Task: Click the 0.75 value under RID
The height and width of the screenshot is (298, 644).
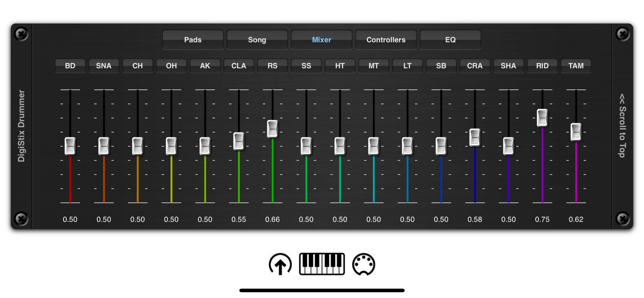Action: tap(542, 219)
